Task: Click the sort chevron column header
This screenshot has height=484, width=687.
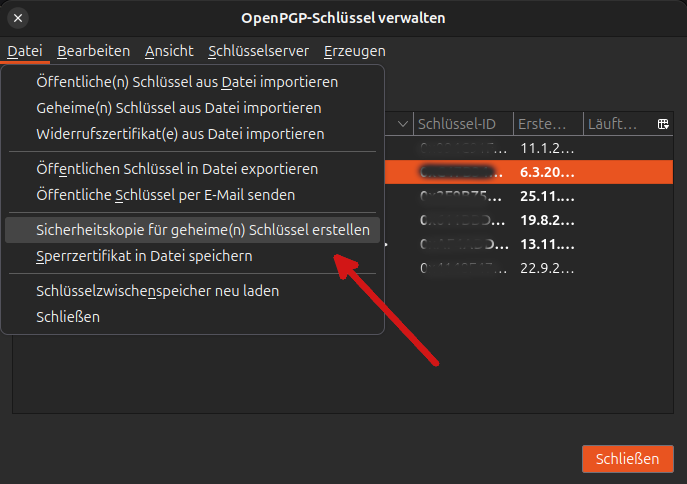Action: [x=402, y=124]
